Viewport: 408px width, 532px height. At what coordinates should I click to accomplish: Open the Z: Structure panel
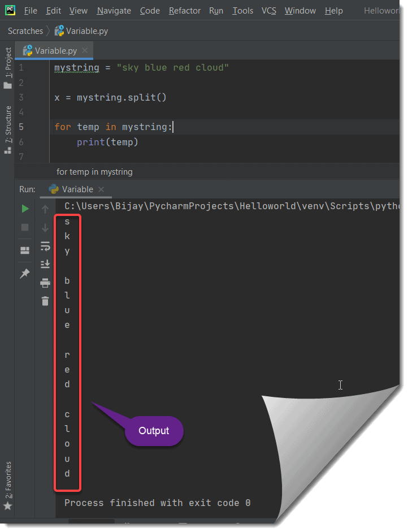coord(7,119)
